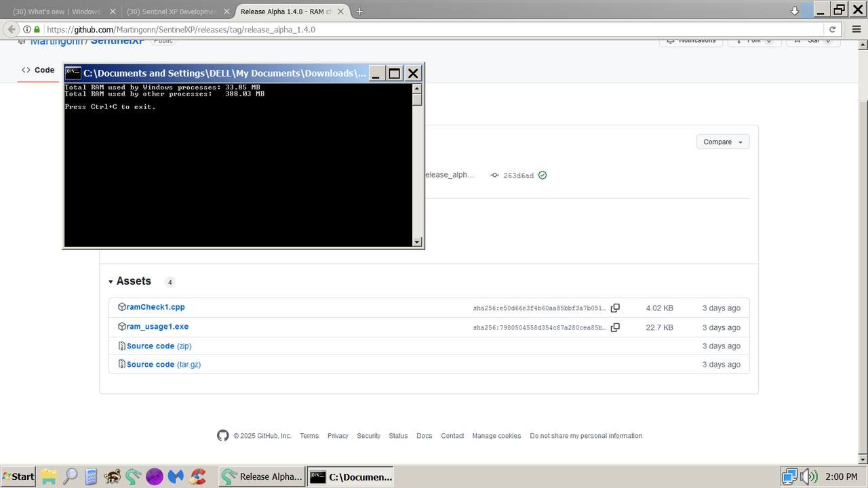Click the zip file icon beside Source code (zip)
Viewport: 868px width, 488px height.
pos(122,346)
